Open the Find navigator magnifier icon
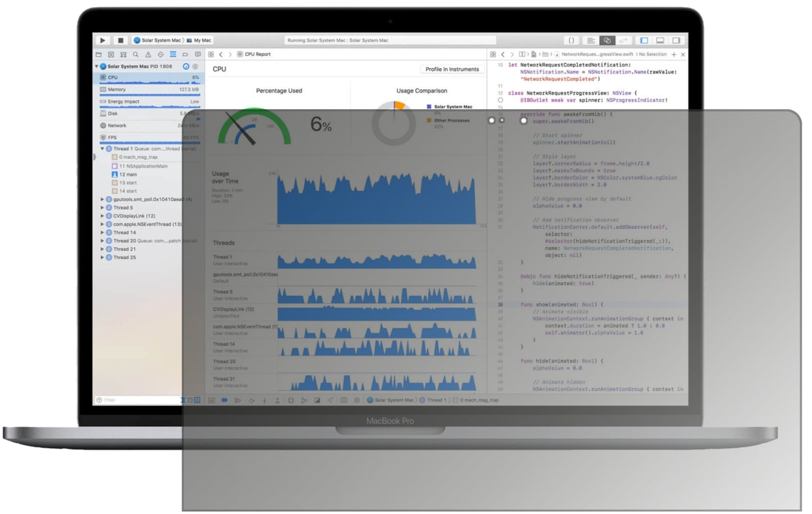This screenshot has width=812, height=514. pos(135,55)
